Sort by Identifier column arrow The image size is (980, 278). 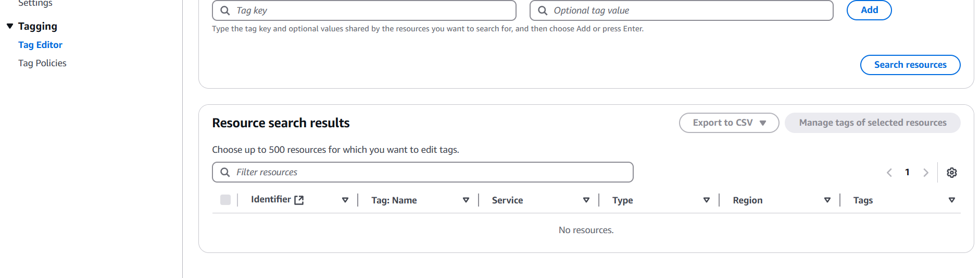click(x=345, y=200)
